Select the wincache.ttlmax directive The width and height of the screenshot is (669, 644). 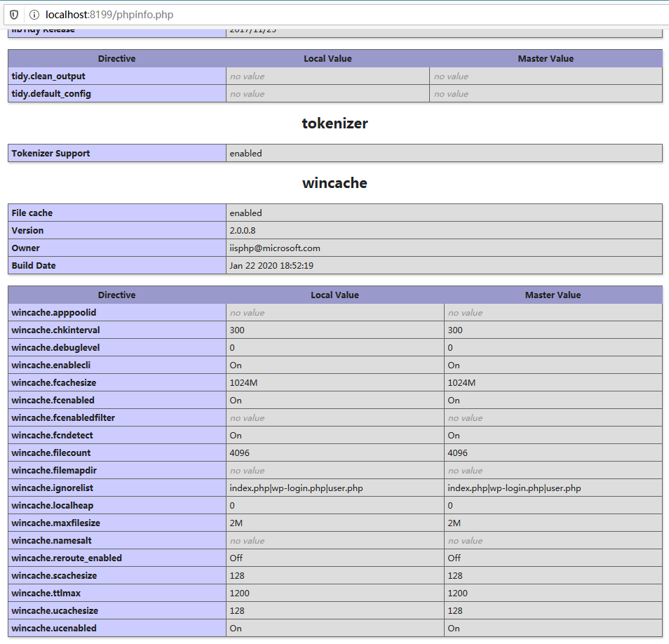click(117, 593)
